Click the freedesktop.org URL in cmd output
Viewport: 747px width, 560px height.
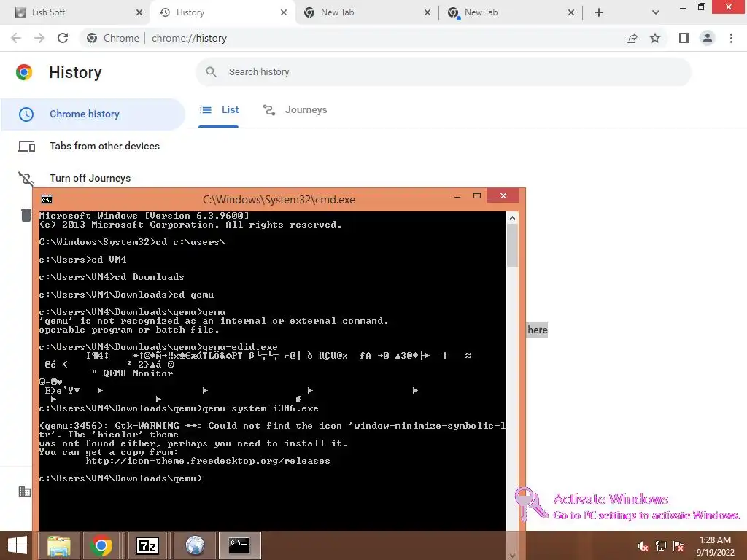[208, 461]
